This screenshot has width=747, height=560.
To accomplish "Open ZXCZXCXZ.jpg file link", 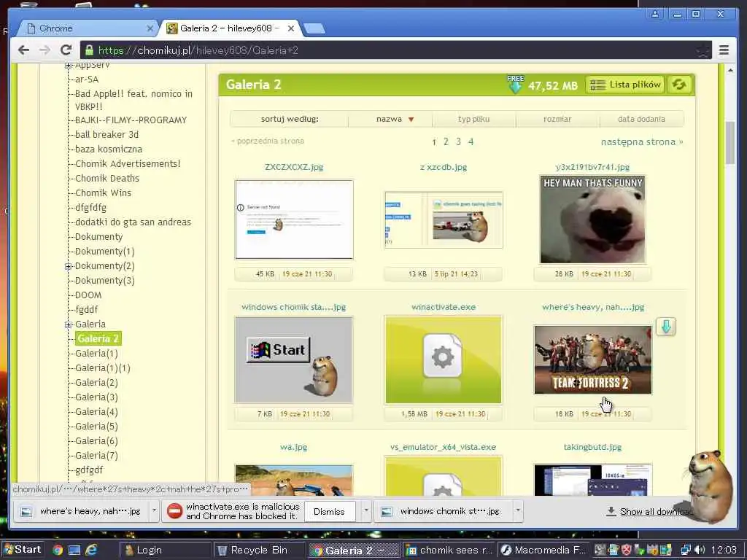I will [x=294, y=167].
